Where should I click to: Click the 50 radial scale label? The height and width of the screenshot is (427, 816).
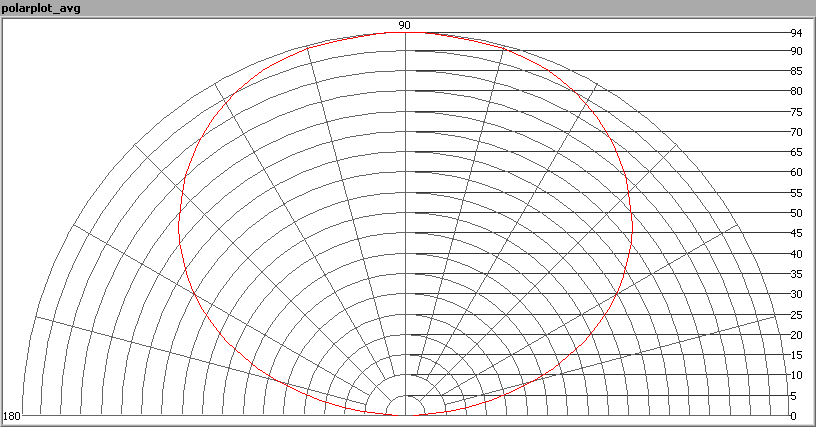tap(795, 213)
